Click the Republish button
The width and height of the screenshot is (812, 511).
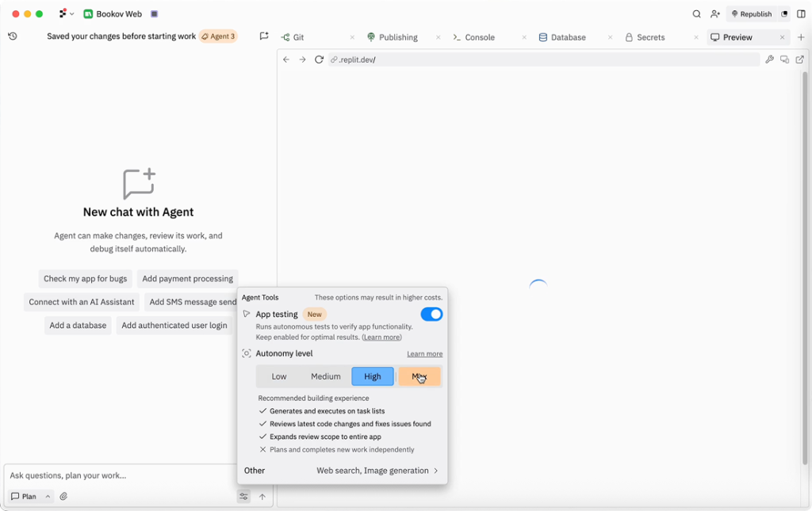[751, 14]
